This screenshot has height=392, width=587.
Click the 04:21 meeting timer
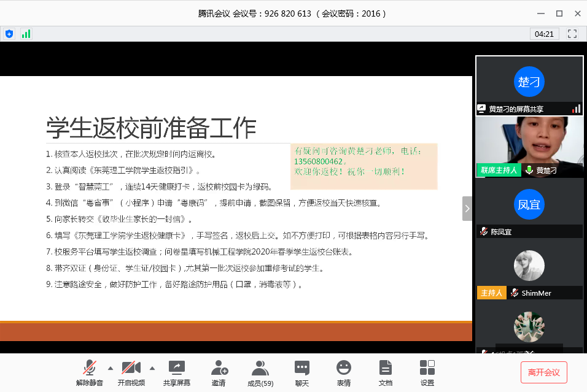click(x=544, y=34)
